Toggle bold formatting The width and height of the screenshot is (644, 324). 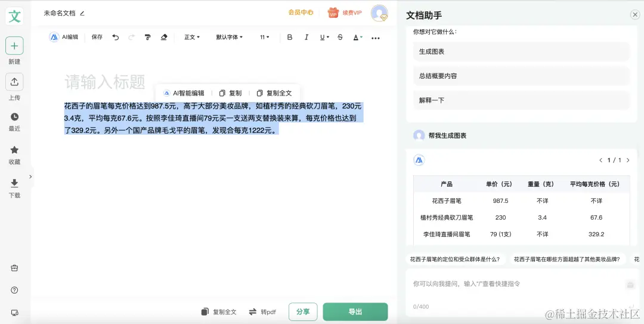(x=290, y=38)
